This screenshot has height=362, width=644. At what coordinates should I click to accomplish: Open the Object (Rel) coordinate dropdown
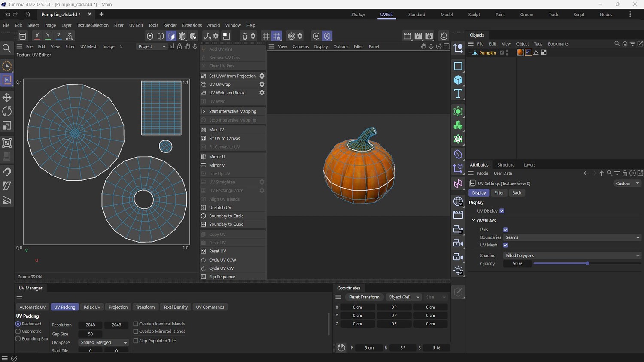click(x=403, y=297)
